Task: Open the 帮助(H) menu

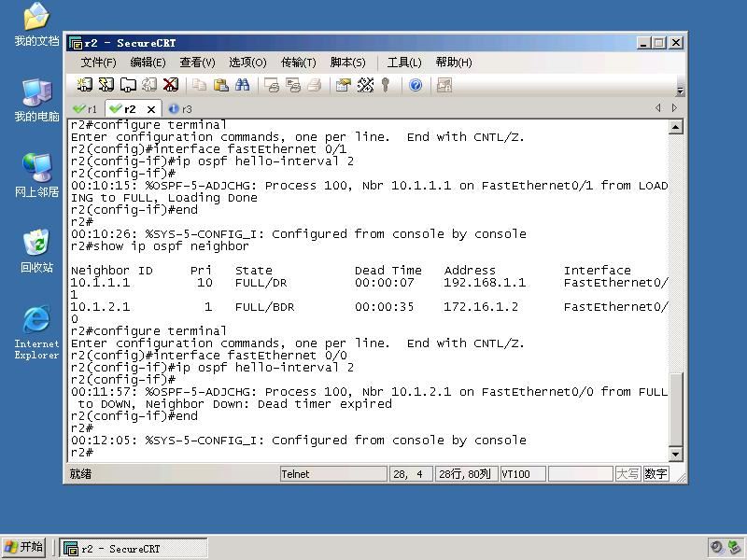Action: 454,63
